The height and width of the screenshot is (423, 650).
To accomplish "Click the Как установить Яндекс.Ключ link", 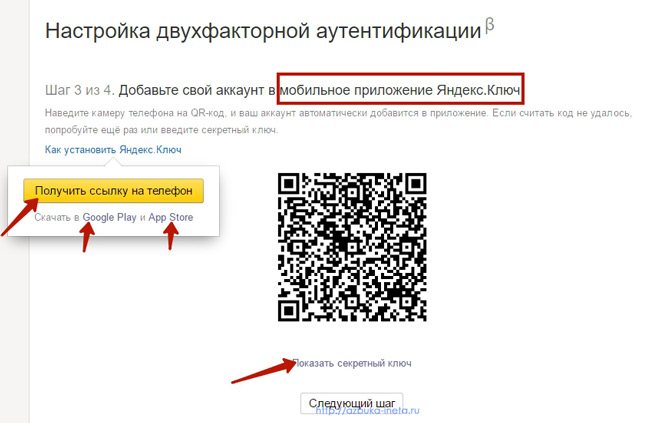I will tap(113, 150).
